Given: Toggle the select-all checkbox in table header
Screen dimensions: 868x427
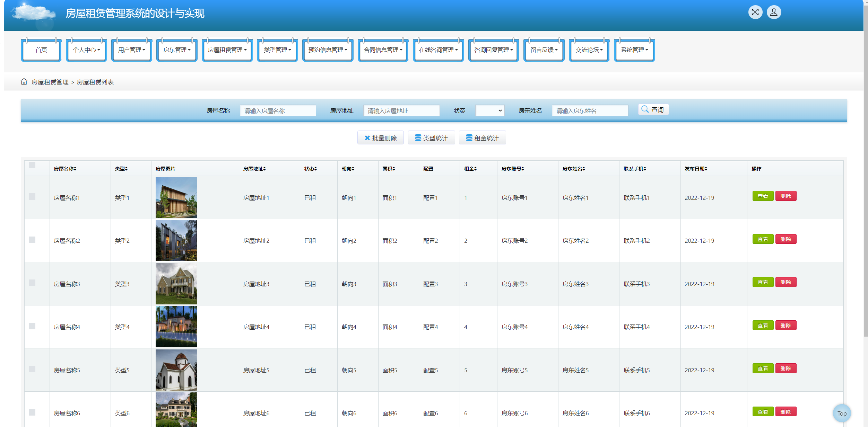Looking at the screenshot, I should pos(32,165).
